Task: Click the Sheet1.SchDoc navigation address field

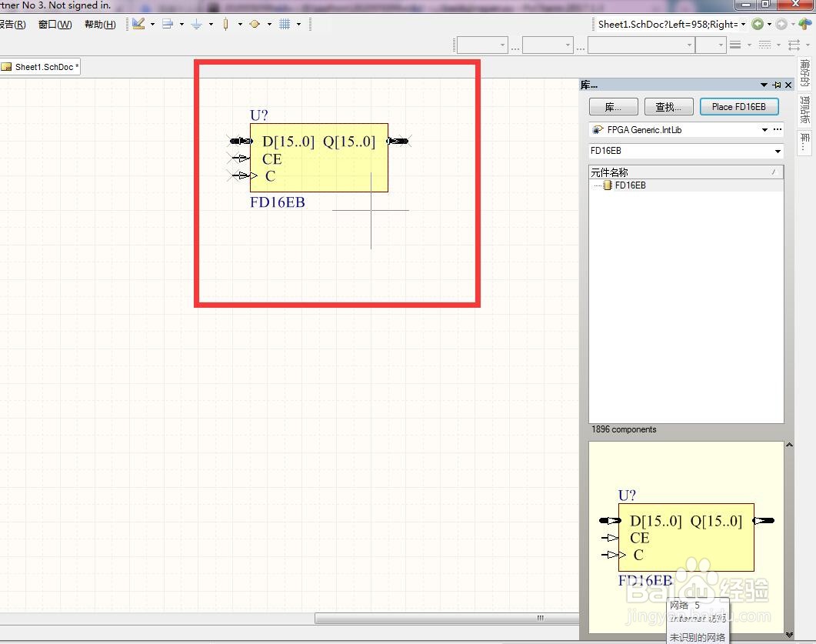Action: pyautogui.click(x=668, y=25)
